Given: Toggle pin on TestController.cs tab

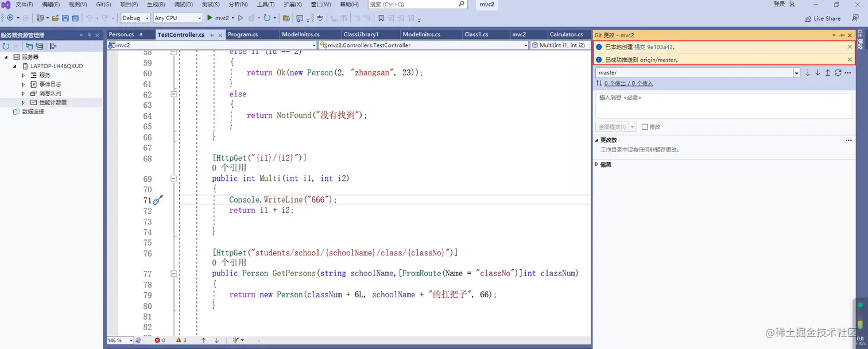Looking at the screenshot, I should pos(212,35).
